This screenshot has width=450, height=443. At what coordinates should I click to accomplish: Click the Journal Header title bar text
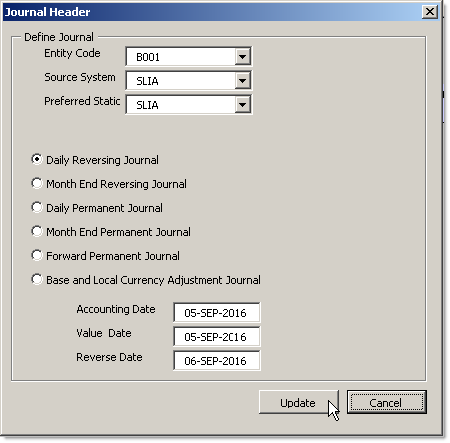[x=47, y=12]
